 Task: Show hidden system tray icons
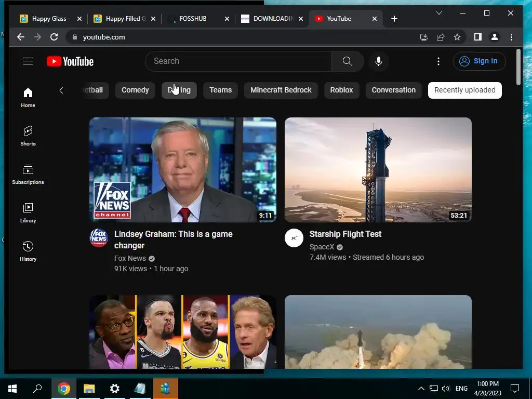[x=421, y=389]
